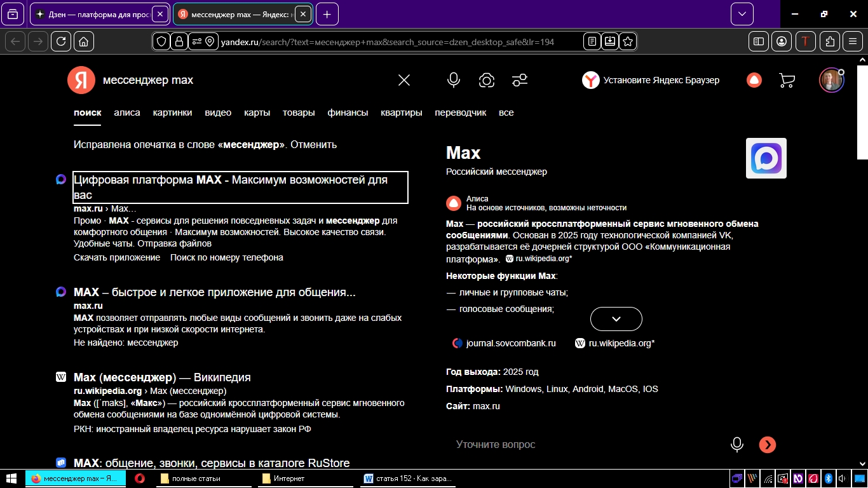This screenshot has height=488, width=868.
Task: Expand the Alisa answer with chevron button
Action: pyautogui.click(x=616, y=319)
